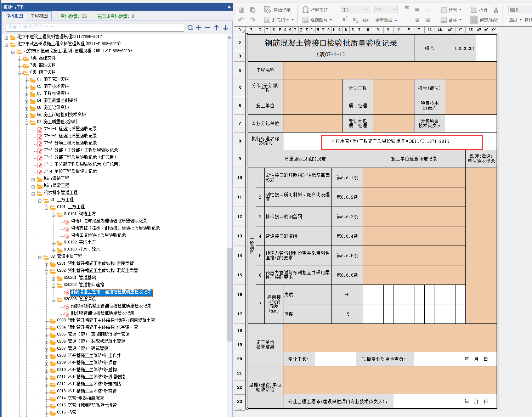Expand the B类 监理资料 folder
The image size is (532, 417).
click(x=20, y=66)
